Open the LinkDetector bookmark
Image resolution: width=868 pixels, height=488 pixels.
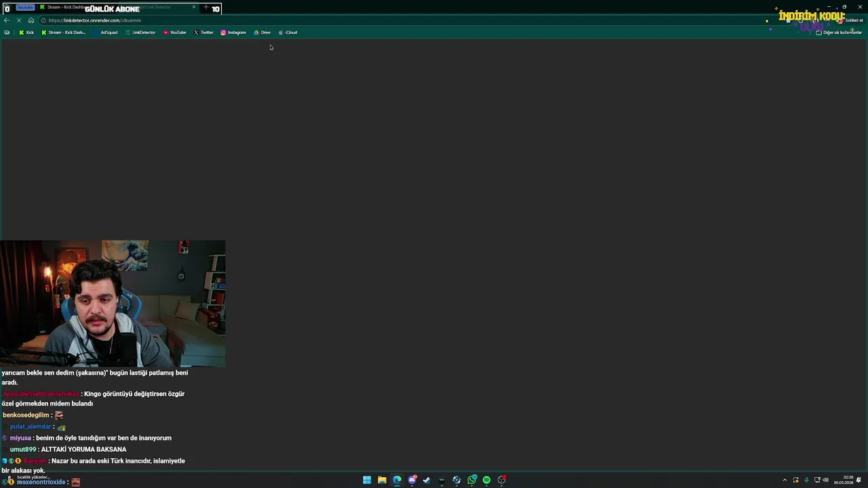point(140,33)
